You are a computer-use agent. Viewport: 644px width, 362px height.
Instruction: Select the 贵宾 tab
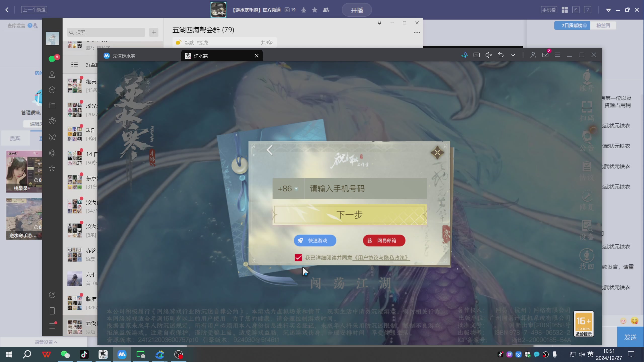(15, 138)
